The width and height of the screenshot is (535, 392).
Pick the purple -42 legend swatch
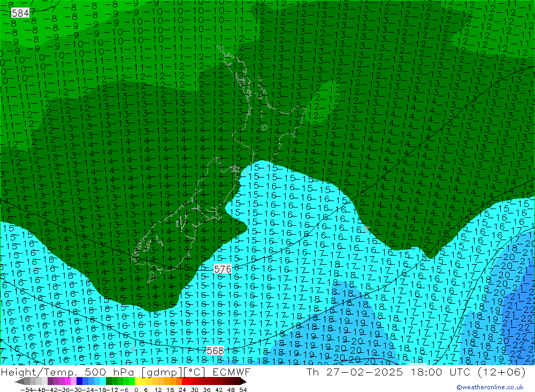pos(50,381)
